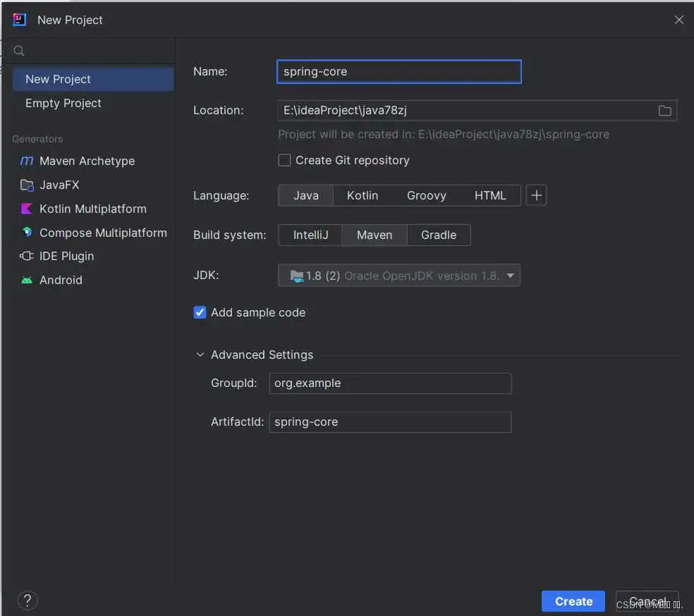Image resolution: width=694 pixels, height=616 pixels.
Task: Select Empty Project in sidebar
Action: (93, 103)
